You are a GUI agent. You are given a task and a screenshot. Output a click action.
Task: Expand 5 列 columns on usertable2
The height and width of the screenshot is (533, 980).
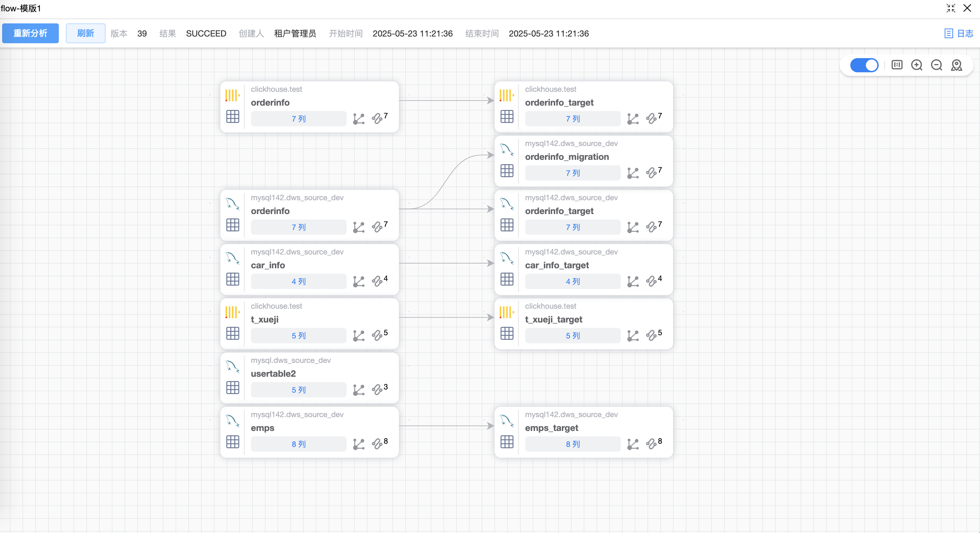pyautogui.click(x=299, y=390)
